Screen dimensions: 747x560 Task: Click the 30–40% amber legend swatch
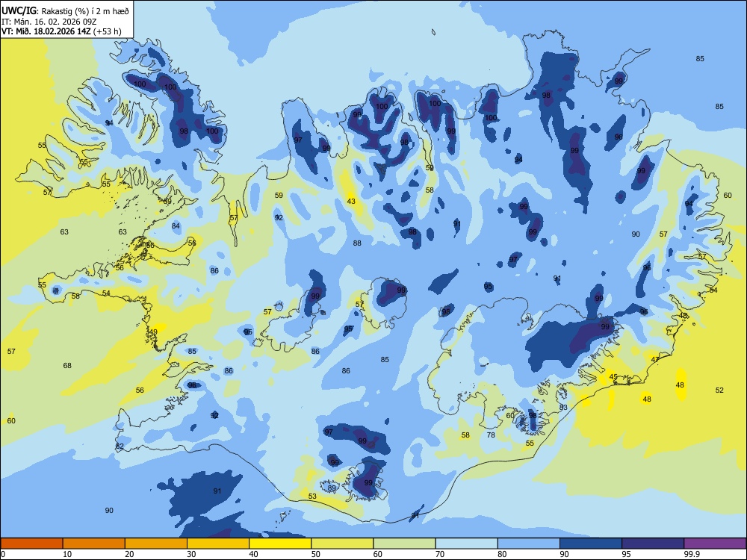point(218,544)
